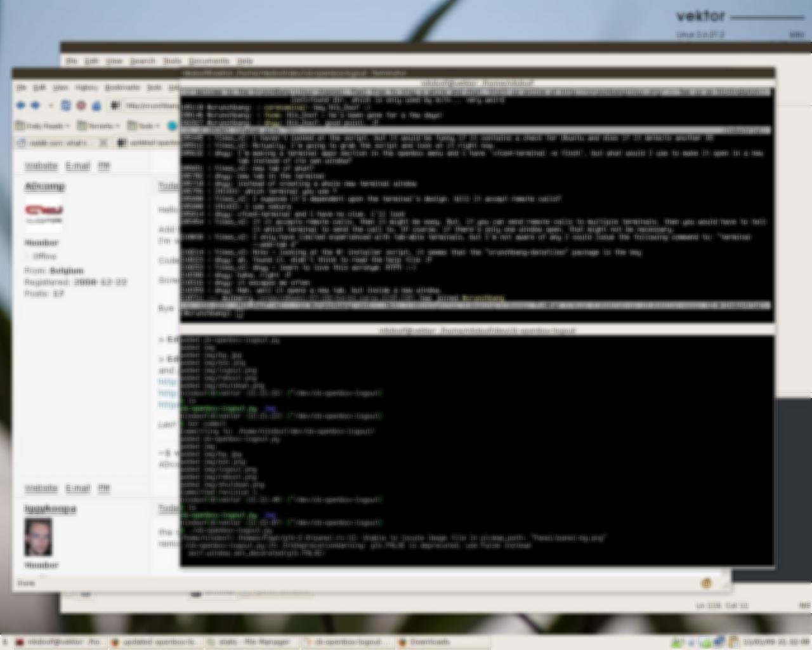Click iggykoopa's avatar picture

[x=38, y=537]
